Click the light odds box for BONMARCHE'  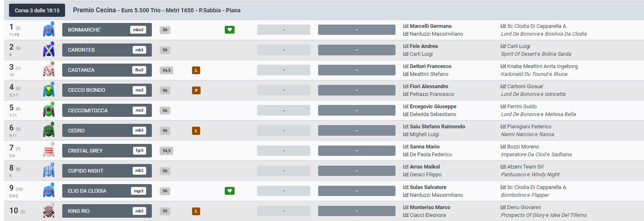coord(283,30)
